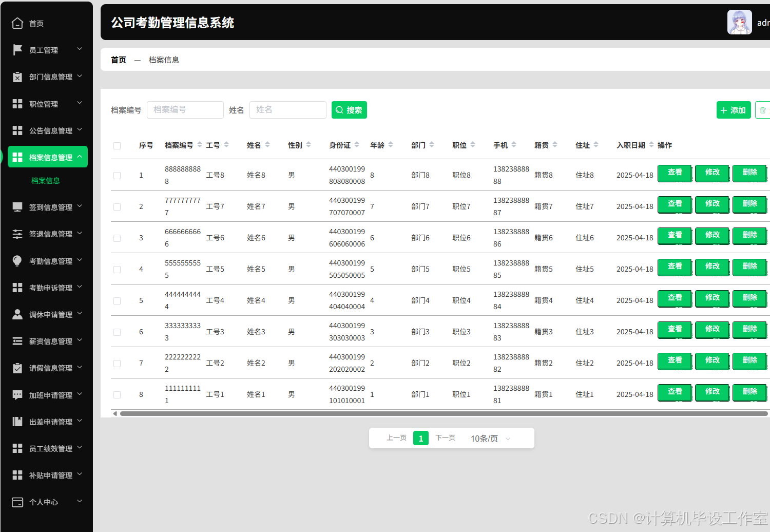Click the sliders icon beside 签退信息管理
The image size is (770, 532).
tap(17, 234)
